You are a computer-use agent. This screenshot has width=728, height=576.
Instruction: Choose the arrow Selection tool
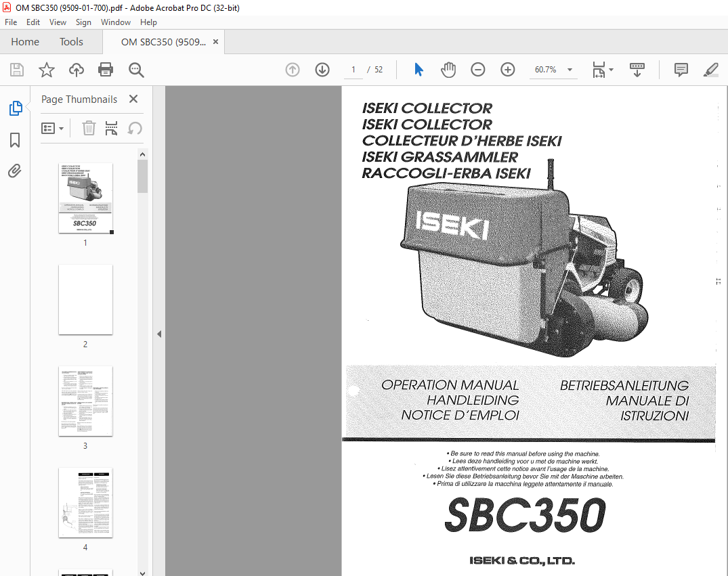click(419, 70)
